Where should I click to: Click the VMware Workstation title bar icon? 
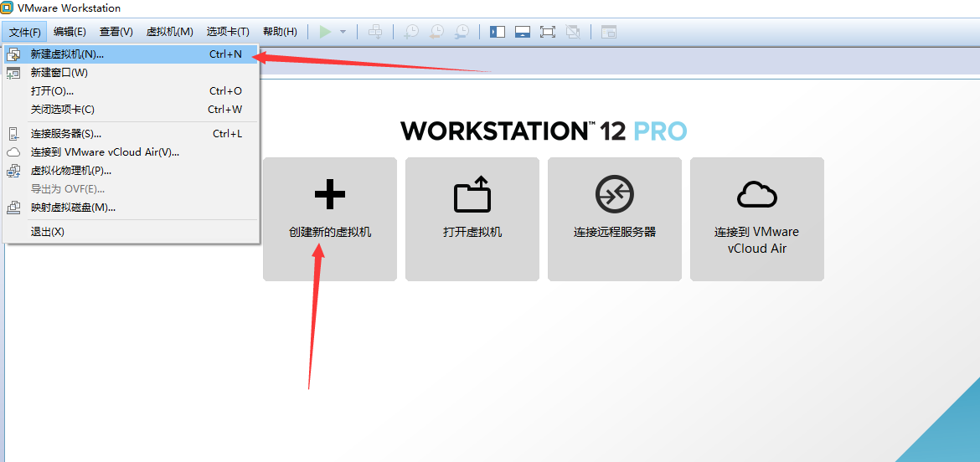[8, 8]
